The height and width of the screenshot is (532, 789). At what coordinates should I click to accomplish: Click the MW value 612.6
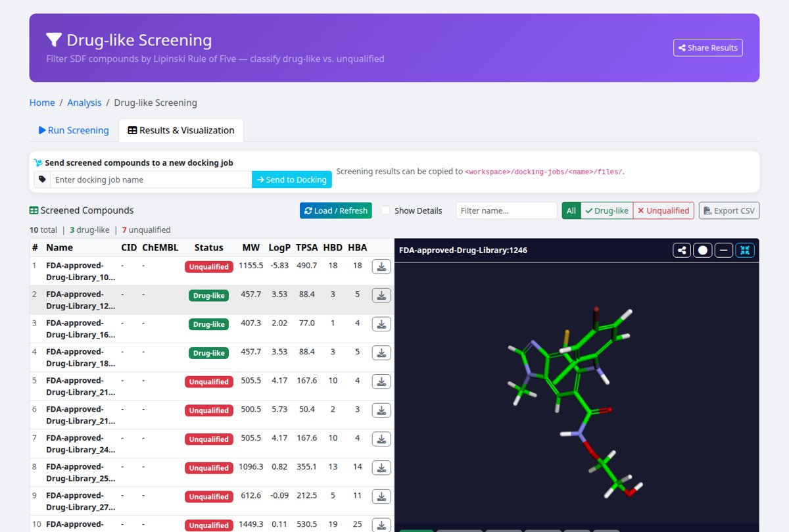click(251, 495)
